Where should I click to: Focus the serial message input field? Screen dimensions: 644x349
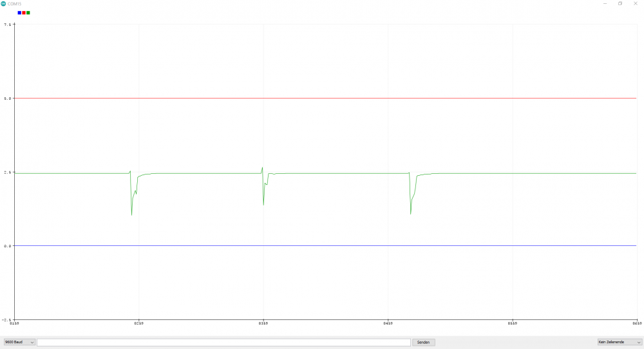pos(223,342)
